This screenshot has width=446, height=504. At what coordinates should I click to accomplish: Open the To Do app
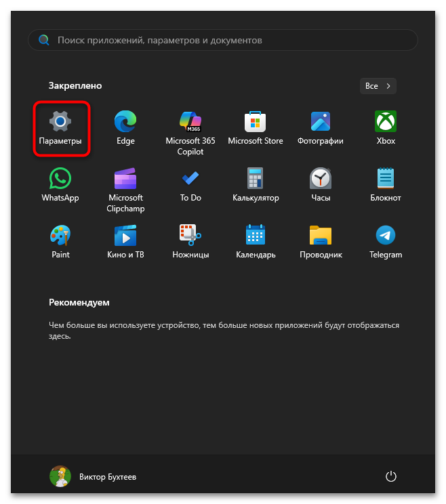pyautogui.click(x=190, y=186)
